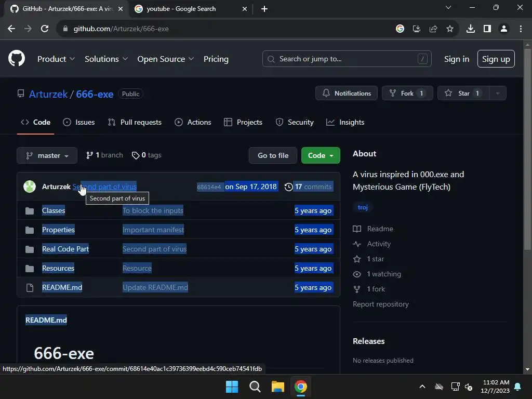Screen dimensions: 532x399
Task: Click the Sign up button
Action: [x=496, y=59]
